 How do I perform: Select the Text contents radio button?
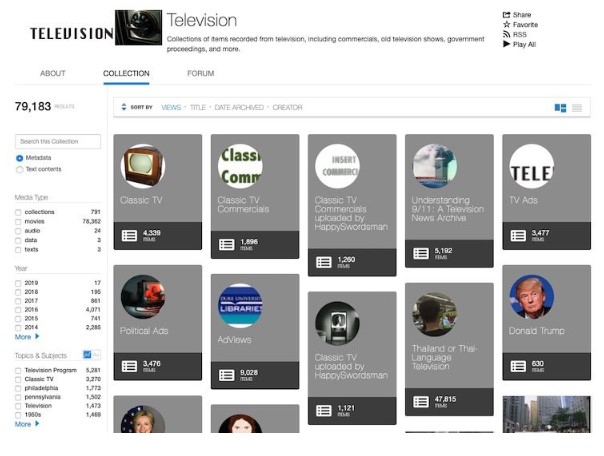point(19,170)
